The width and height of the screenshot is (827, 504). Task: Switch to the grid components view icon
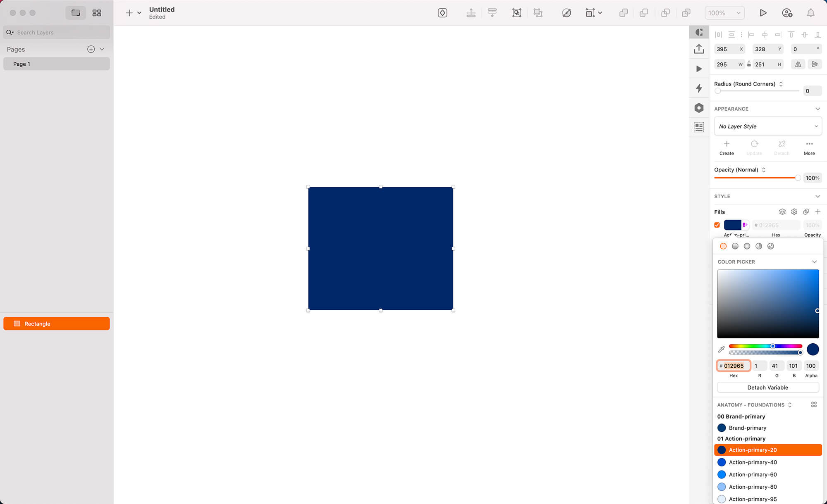tap(97, 13)
